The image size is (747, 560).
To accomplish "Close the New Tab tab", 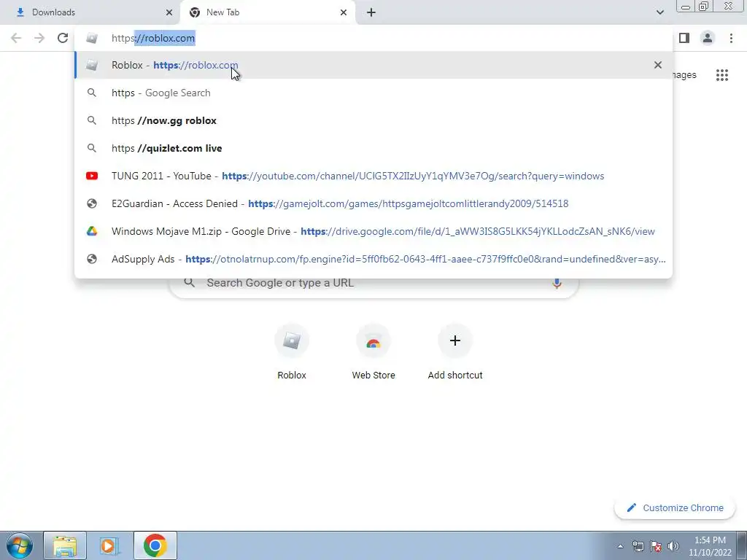I will (x=344, y=12).
